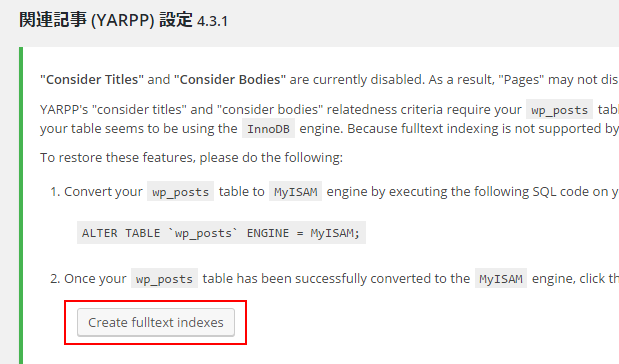Click the wp_posts code in step 2

click(x=164, y=279)
